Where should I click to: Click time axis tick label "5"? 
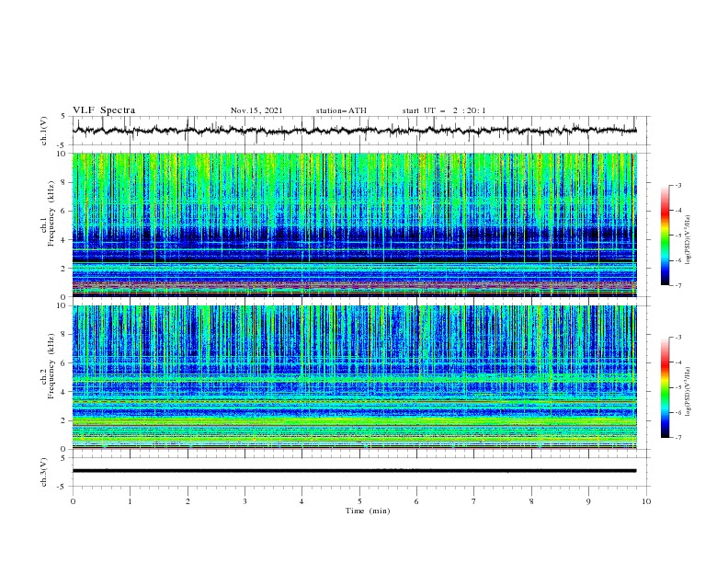tap(359, 501)
